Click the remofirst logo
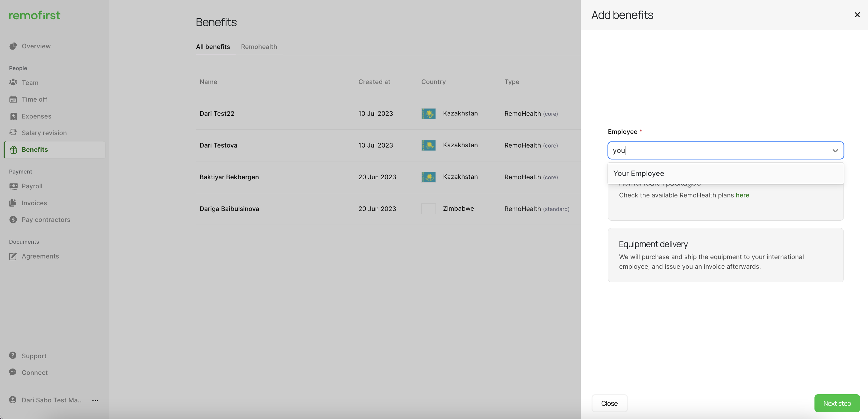This screenshot has height=419, width=868. [34, 15]
